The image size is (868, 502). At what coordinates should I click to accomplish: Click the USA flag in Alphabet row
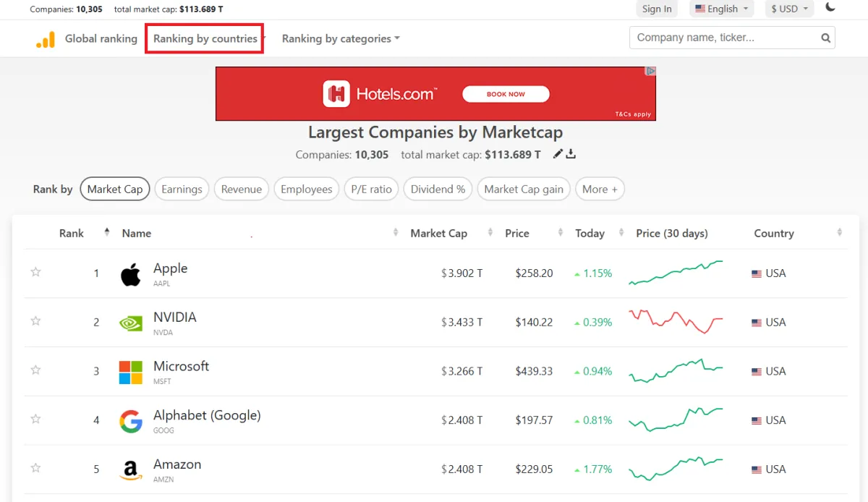pyautogui.click(x=757, y=420)
